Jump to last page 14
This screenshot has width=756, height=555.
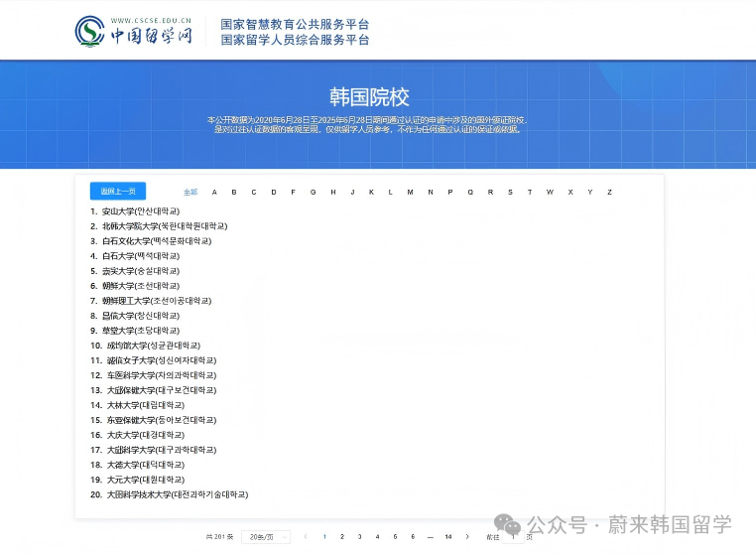coord(448,537)
